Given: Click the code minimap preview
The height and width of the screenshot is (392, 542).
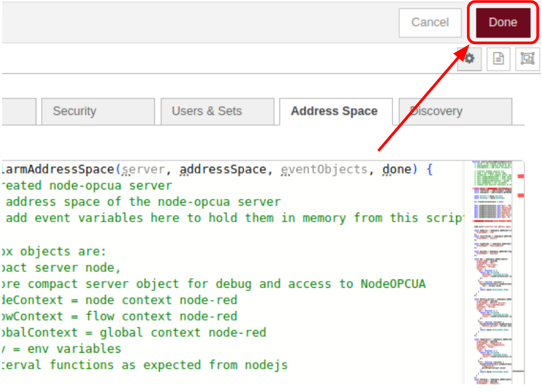Looking at the screenshot, I should pyautogui.click(x=492, y=272).
